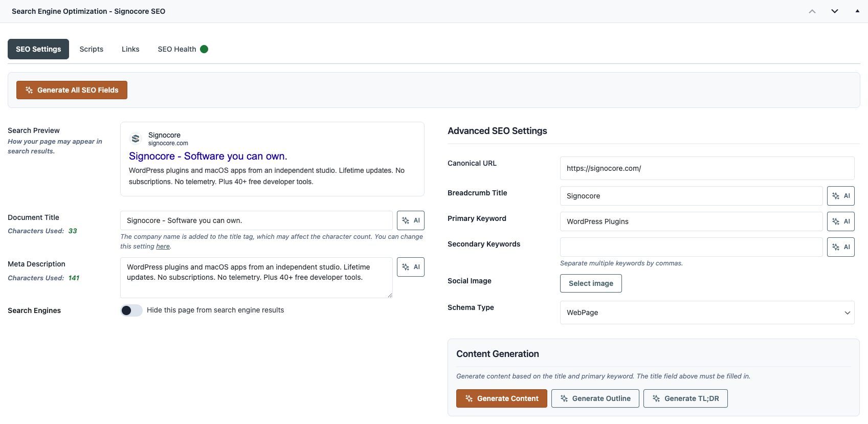868x424 pixels.
Task: Click the Select image button
Action: pyautogui.click(x=591, y=283)
